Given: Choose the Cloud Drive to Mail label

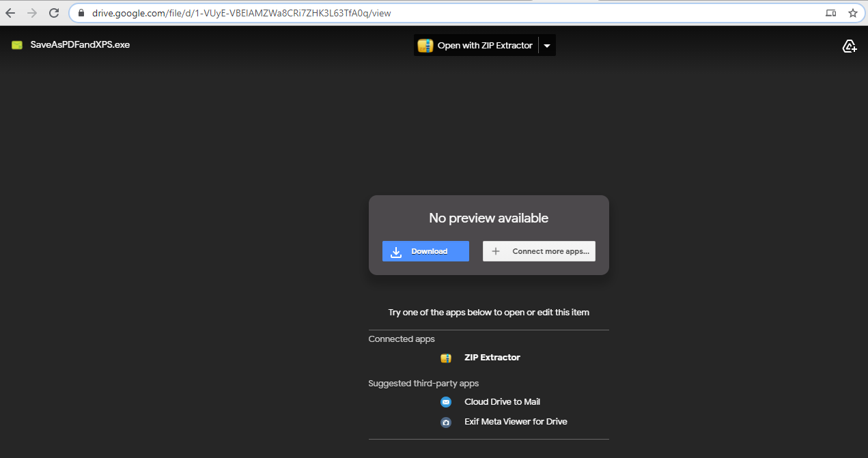Looking at the screenshot, I should 502,402.
